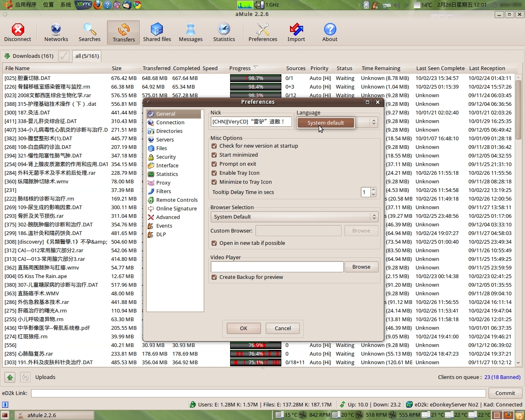Toggle Open in new tab if possible
Image resolution: width=525 pixels, height=420 pixels.
coord(214,243)
